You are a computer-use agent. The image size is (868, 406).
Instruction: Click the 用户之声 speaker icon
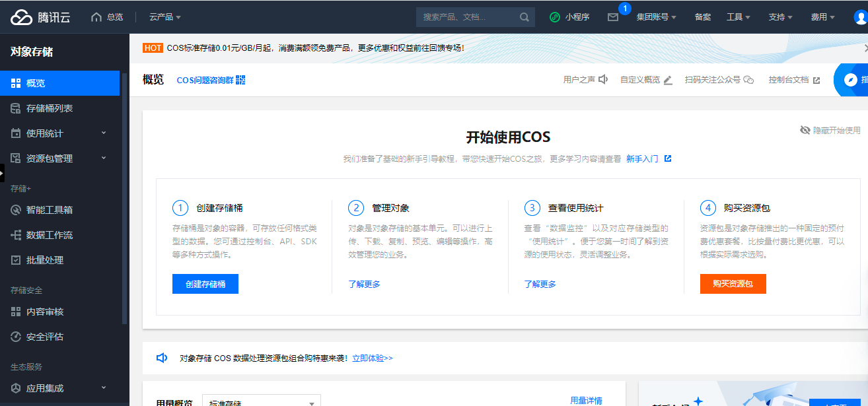(602, 80)
